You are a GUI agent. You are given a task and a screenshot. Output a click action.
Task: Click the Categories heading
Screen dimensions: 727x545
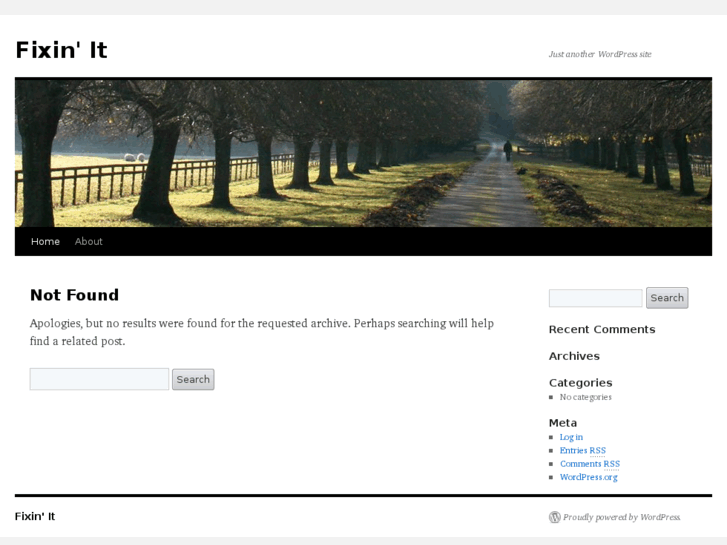coord(580,383)
